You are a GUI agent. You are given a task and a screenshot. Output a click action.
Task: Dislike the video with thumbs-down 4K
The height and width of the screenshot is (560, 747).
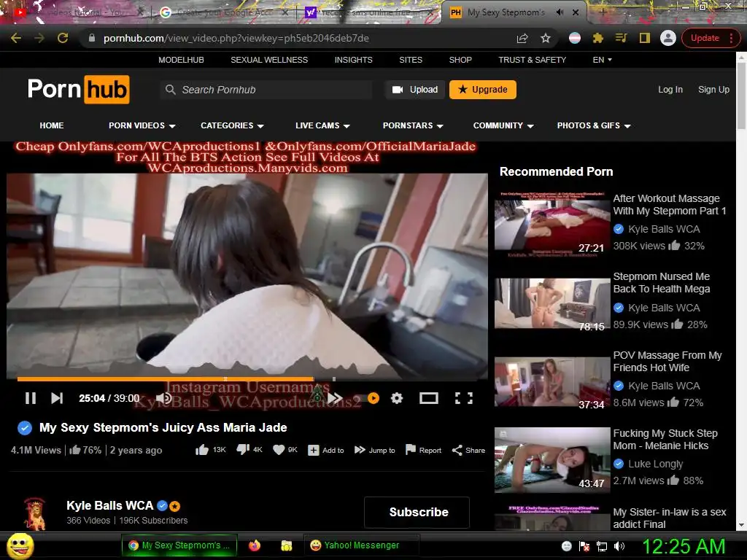pos(249,450)
